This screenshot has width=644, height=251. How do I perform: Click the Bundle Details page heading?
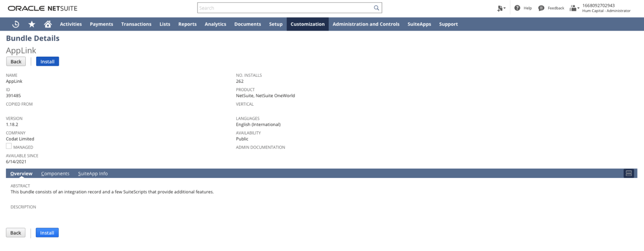coord(33,38)
